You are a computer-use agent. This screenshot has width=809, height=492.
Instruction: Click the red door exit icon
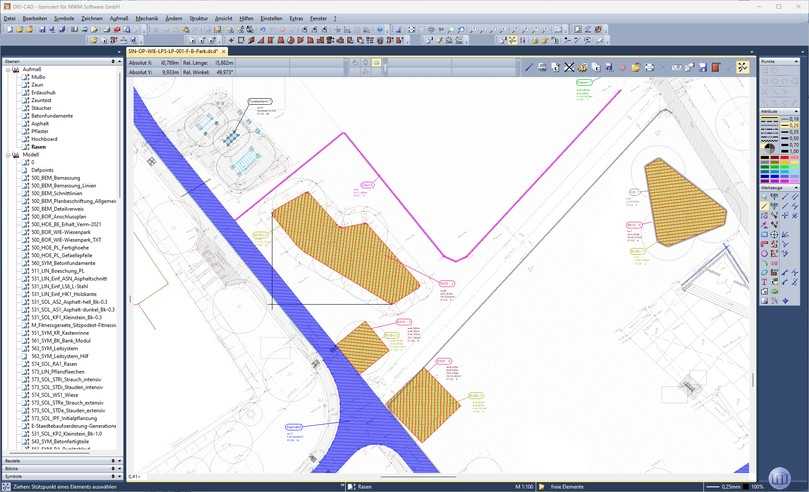pyautogui.click(x=715, y=67)
